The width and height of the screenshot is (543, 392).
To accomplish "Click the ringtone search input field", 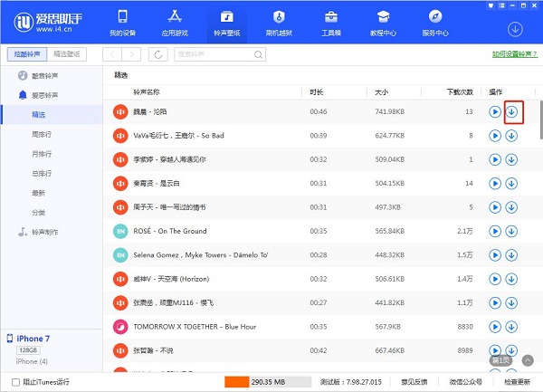I will 219,54.
